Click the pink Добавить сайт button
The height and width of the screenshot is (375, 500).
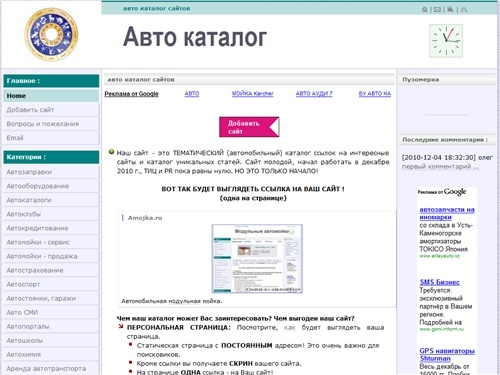249,127
